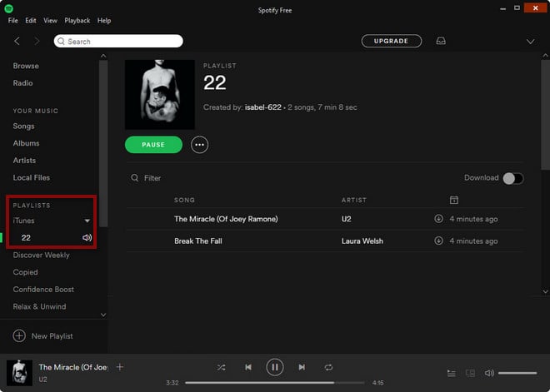The image size is (550, 392).
Task: Seek on the song progress bar
Action: (x=275, y=383)
